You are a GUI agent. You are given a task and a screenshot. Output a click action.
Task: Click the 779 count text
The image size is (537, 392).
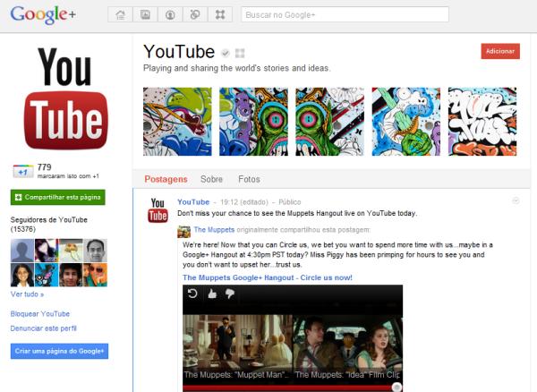pos(45,167)
